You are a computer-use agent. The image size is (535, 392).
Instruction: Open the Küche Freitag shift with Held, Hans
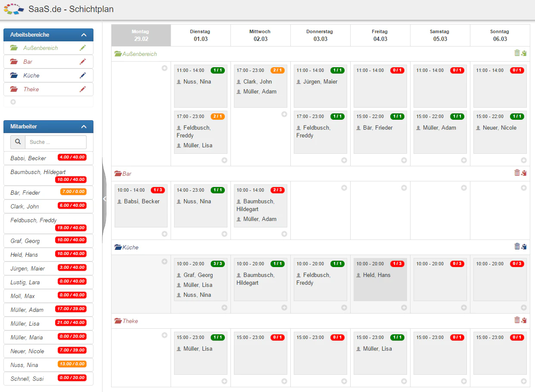(x=380, y=280)
